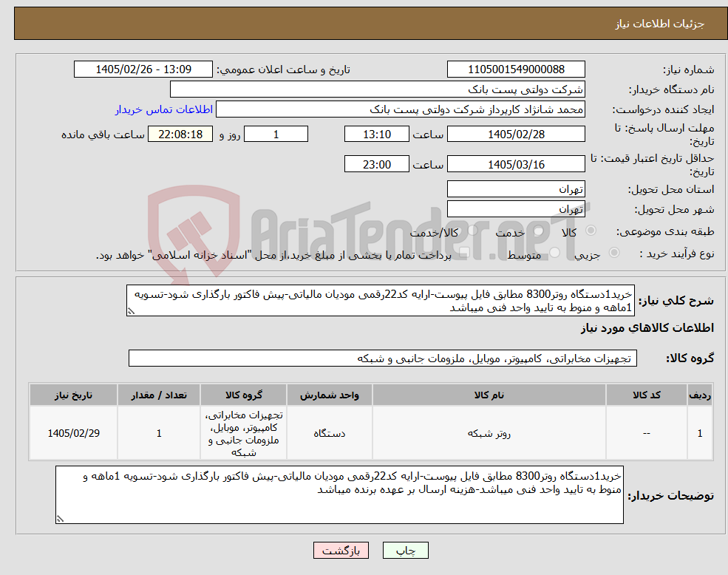
Task: Click the remaining time field 22:08:18
Action: (x=180, y=135)
